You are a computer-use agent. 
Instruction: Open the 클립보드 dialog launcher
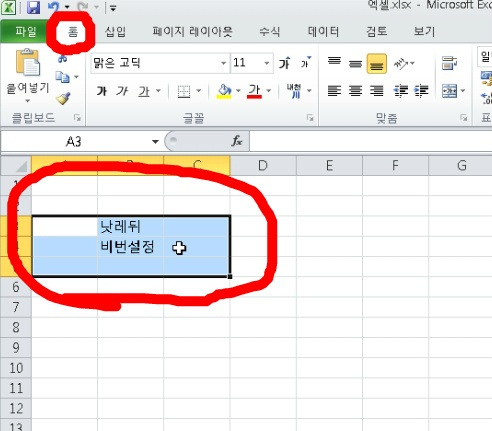tap(78, 117)
